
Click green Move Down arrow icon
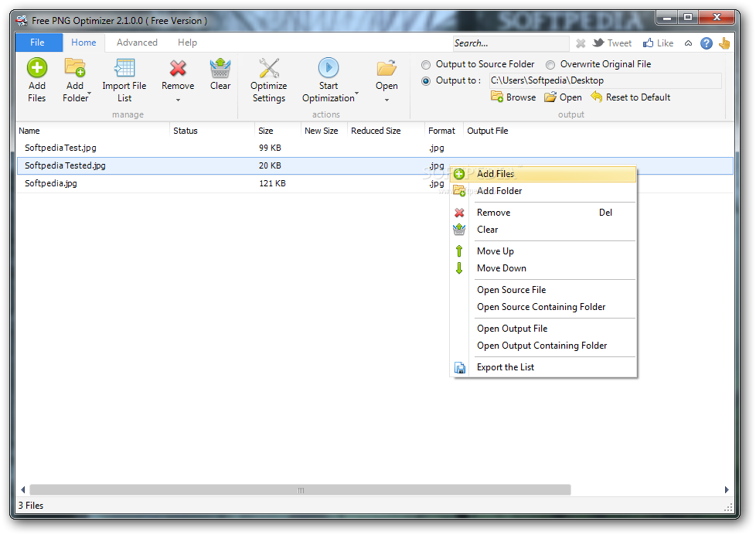coord(459,268)
